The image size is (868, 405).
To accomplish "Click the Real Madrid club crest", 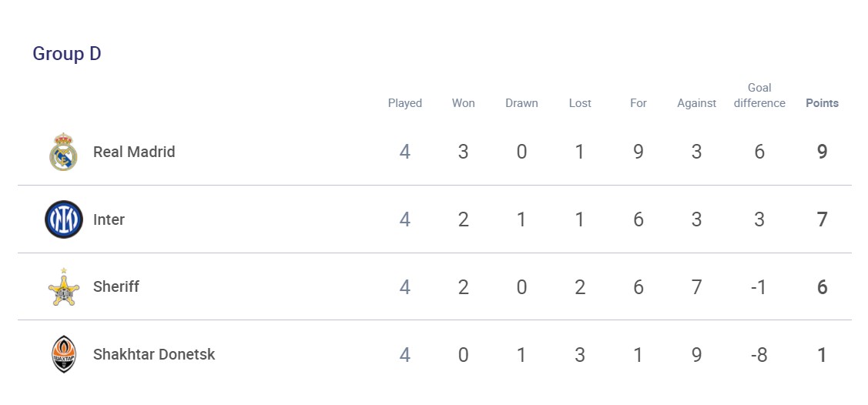I will point(63,152).
